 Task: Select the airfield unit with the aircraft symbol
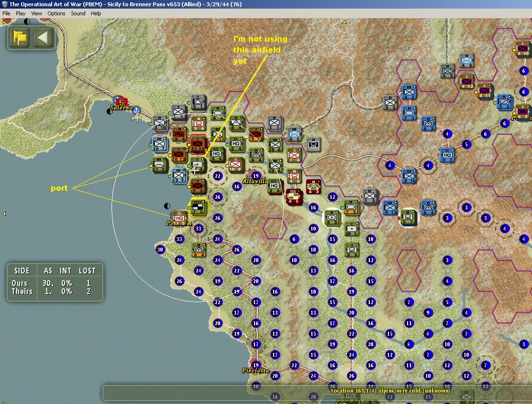197,165
